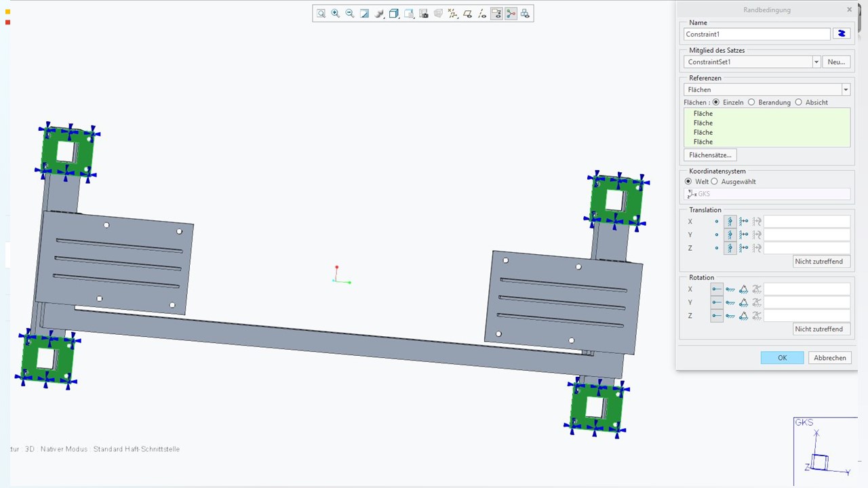Open the display style dropdown in toolbar
The height and width of the screenshot is (488, 868).
tap(379, 14)
